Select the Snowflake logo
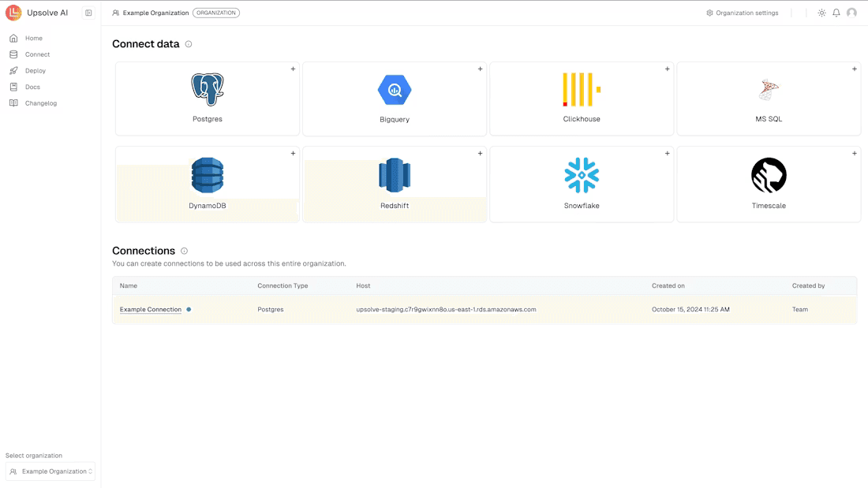868x488 pixels. (x=582, y=175)
